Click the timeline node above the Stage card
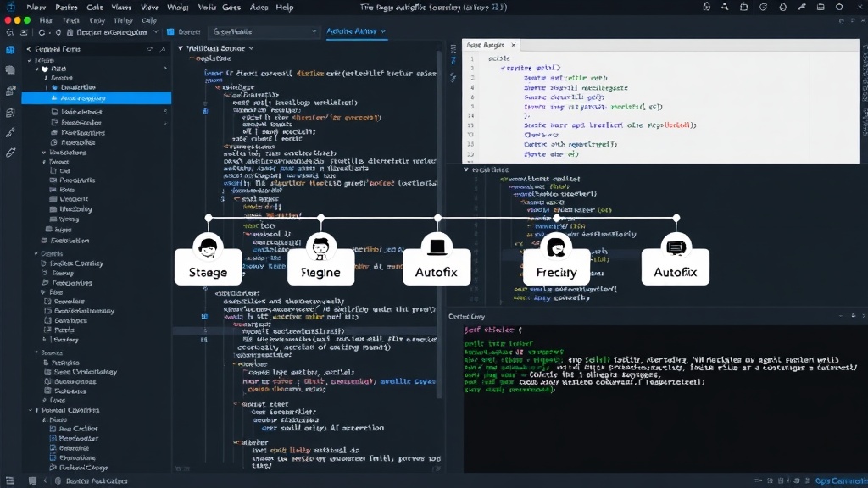 tap(209, 218)
